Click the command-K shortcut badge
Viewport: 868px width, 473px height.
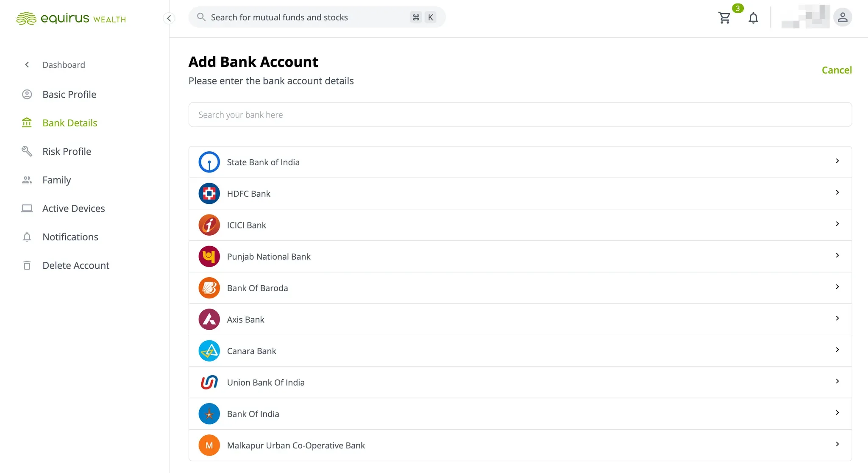(423, 17)
